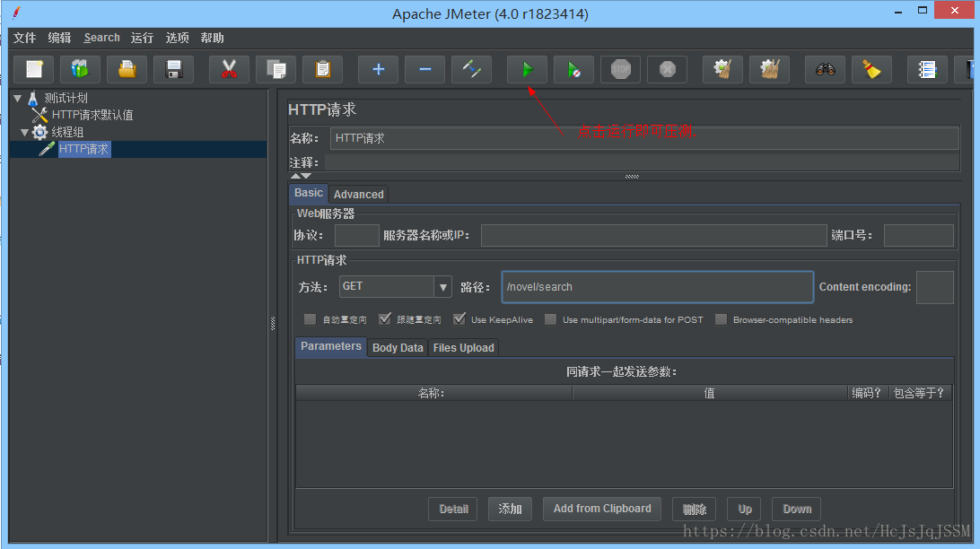Click the New test plan icon

[x=34, y=69]
